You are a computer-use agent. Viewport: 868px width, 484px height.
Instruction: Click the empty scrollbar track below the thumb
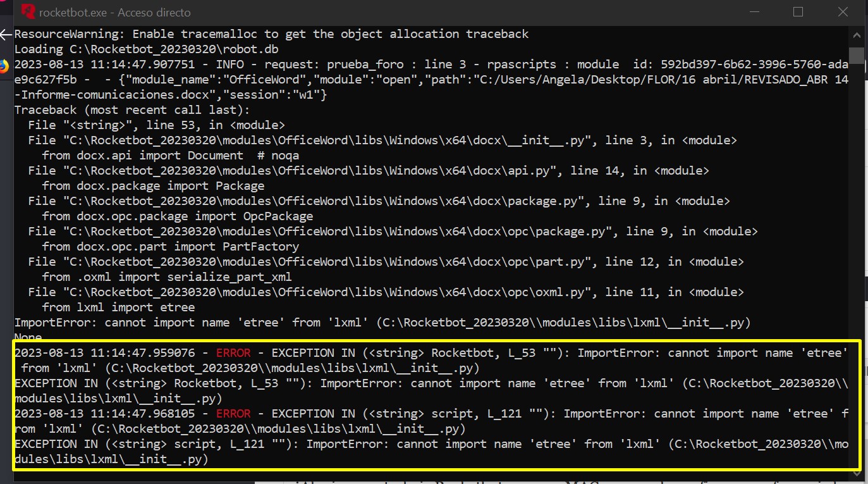(857, 253)
